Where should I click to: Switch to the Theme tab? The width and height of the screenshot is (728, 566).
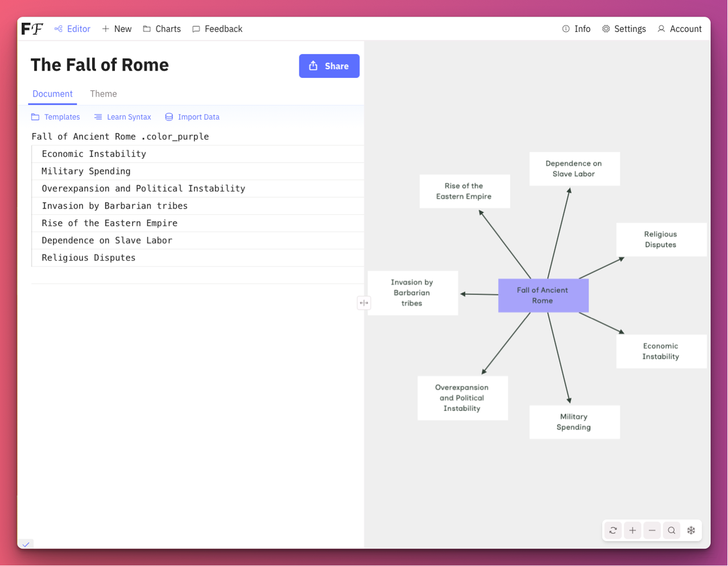tap(103, 94)
